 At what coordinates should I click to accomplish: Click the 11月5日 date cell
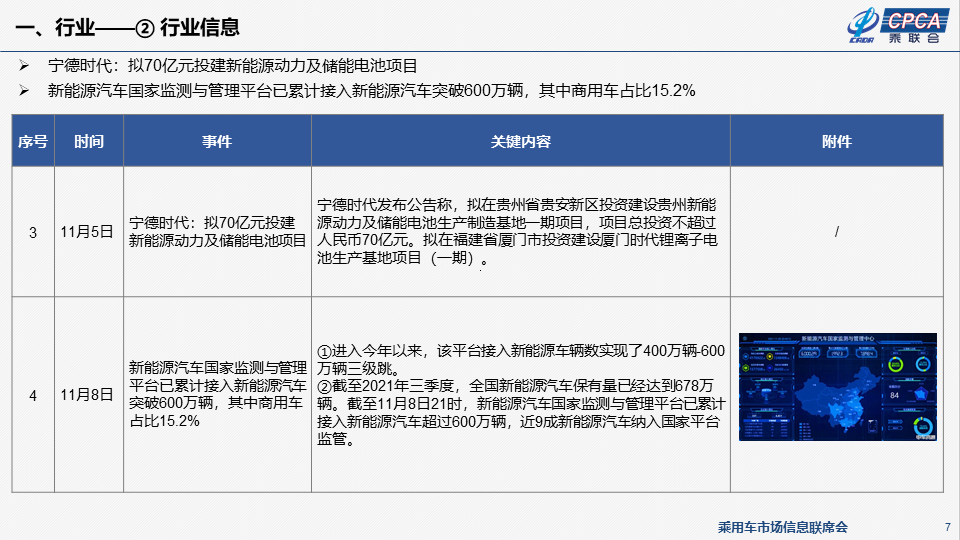[88, 232]
